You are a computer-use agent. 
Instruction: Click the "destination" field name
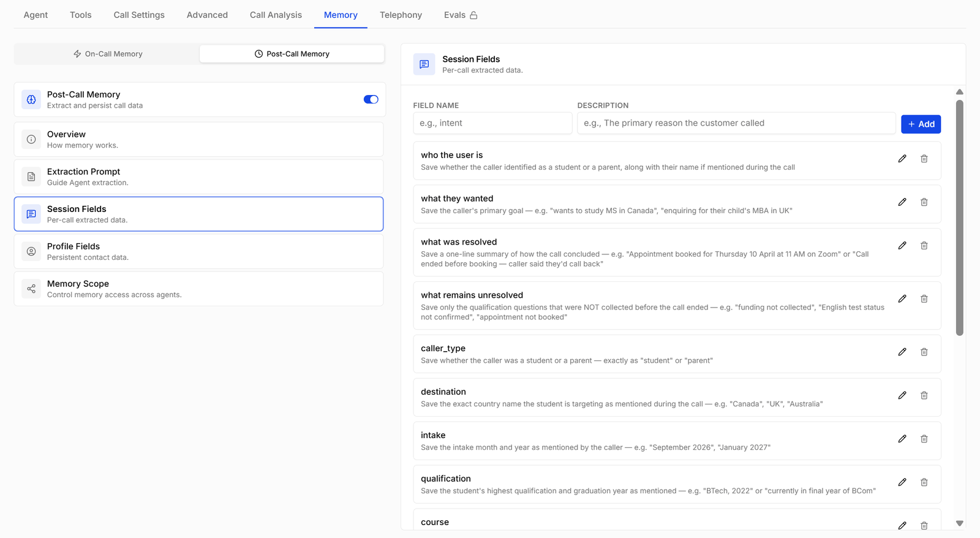click(443, 392)
